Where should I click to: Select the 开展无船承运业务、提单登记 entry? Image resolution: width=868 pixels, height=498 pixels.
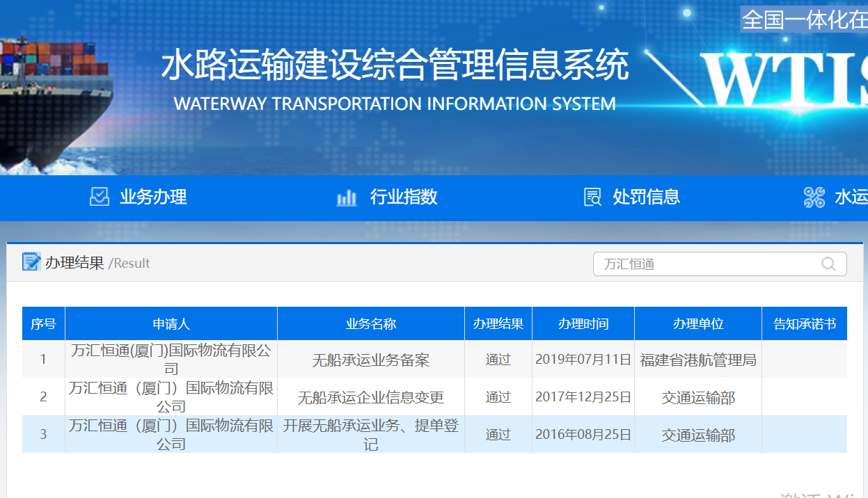point(371,435)
